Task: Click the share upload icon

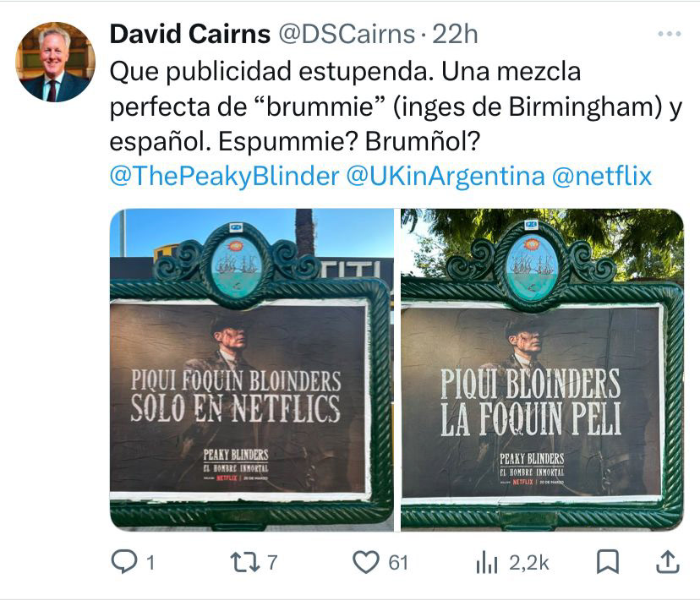Action: (x=668, y=562)
